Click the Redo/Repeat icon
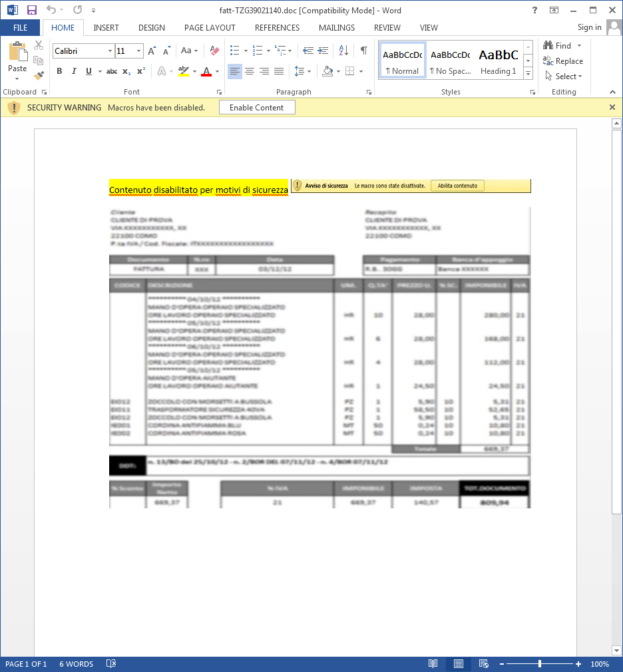The width and height of the screenshot is (623, 672). [x=78, y=10]
